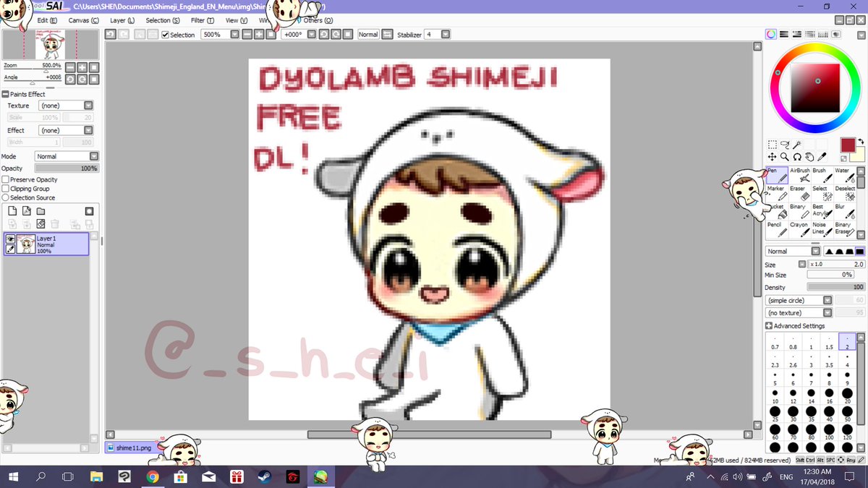Toggle the swatches panel view
This screenshot has height=488, width=868.
[x=823, y=33]
